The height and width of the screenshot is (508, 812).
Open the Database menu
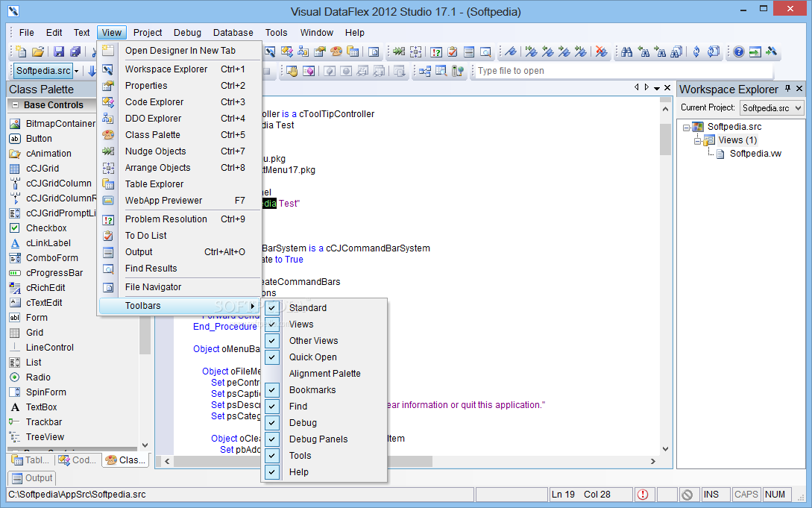click(233, 33)
